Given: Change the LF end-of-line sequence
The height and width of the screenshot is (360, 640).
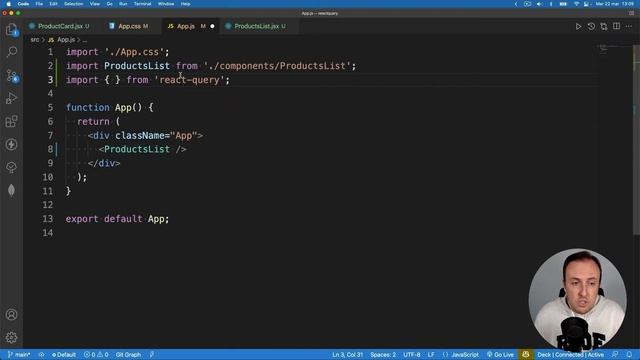Looking at the screenshot, I should tap(431, 355).
